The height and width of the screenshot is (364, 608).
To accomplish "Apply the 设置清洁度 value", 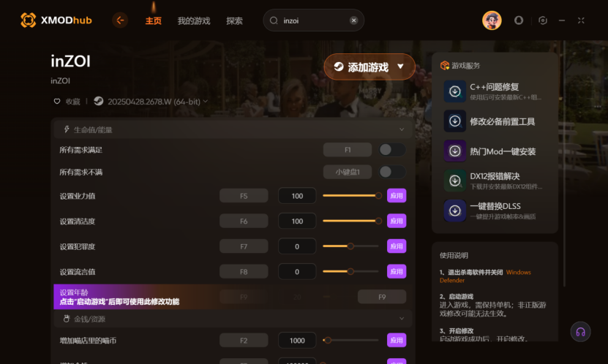I will coord(397,221).
